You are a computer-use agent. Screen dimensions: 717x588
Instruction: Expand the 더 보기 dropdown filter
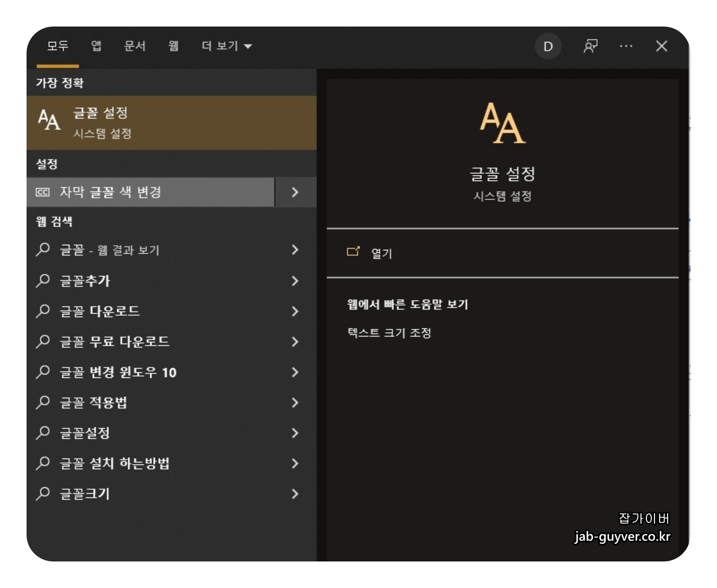tap(226, 46)
